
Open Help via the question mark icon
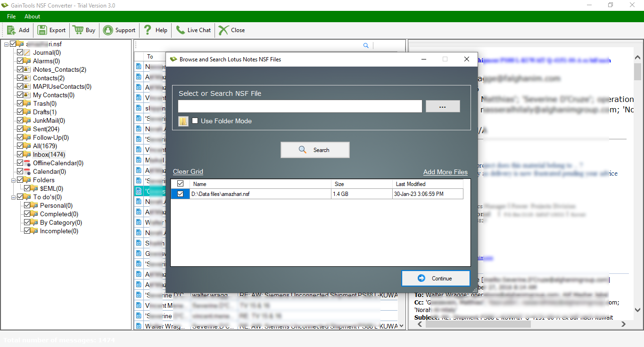[x=148, y=30]
